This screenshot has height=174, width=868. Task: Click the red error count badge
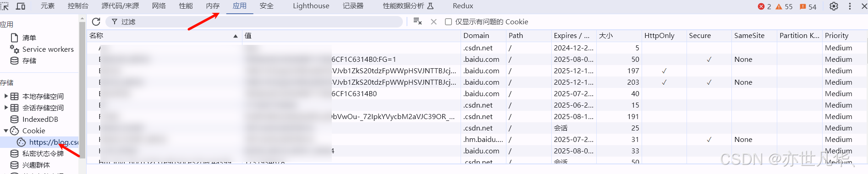pos(764,6)
